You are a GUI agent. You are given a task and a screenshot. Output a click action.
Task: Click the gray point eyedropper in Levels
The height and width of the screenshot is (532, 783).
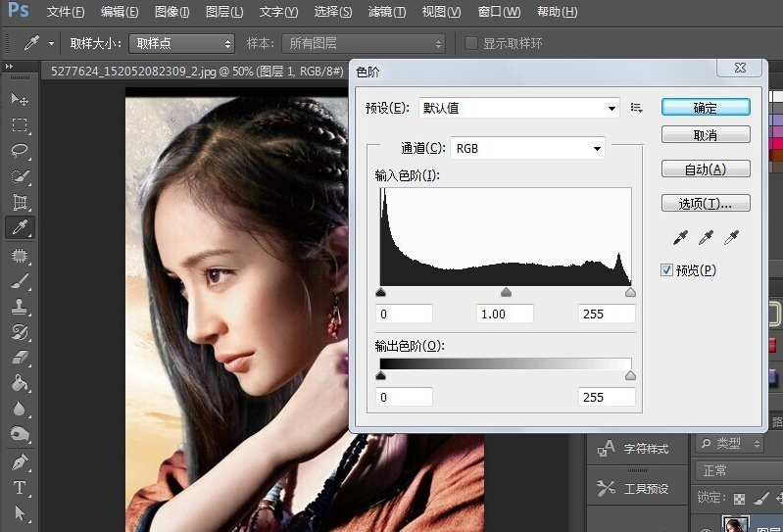point(706,237)
